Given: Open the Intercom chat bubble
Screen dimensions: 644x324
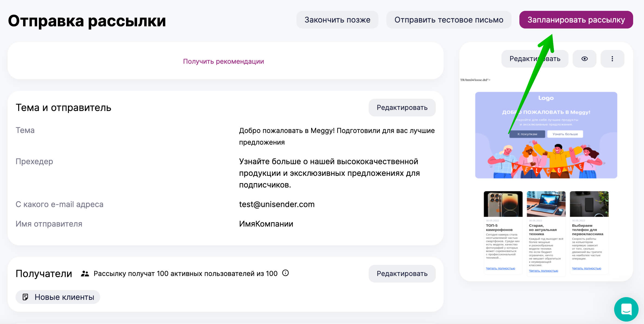Looking at the screenshot, I should point(626,309).
